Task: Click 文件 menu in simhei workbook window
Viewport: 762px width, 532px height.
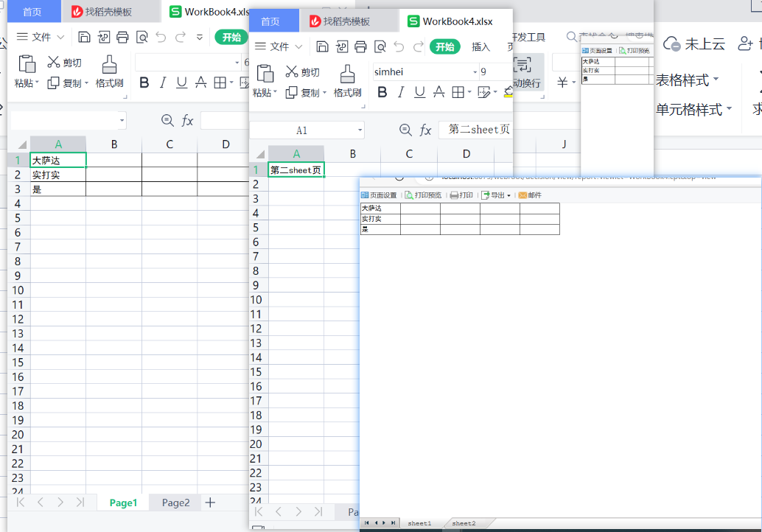Action: coord(279,46)
